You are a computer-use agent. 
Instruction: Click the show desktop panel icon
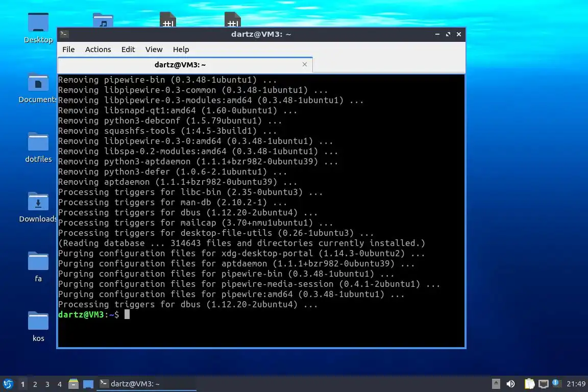pos(88,384)
